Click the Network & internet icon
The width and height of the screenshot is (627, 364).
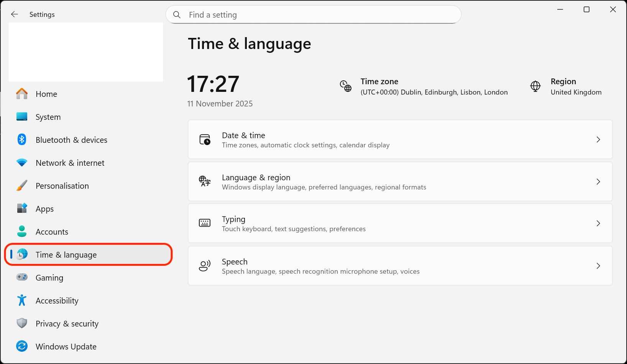pos(22,163)
